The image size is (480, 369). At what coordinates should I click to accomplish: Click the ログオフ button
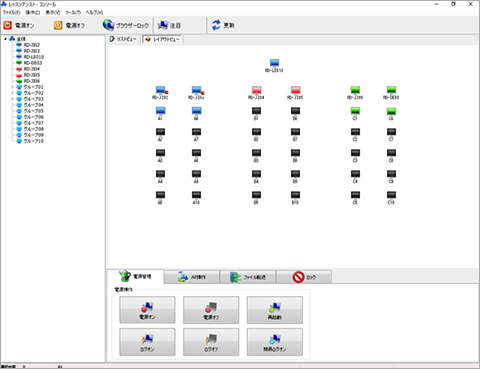(211, 342)
